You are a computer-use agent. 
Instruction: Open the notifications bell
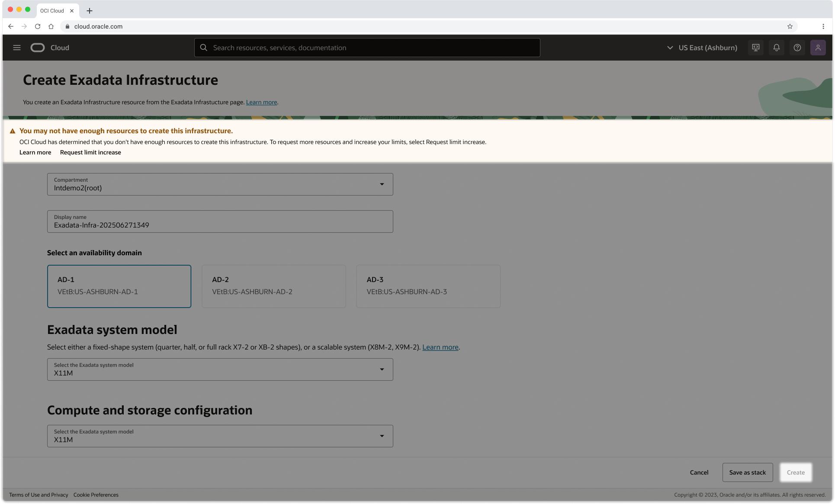pyautogui.click(x=776, y=48)
